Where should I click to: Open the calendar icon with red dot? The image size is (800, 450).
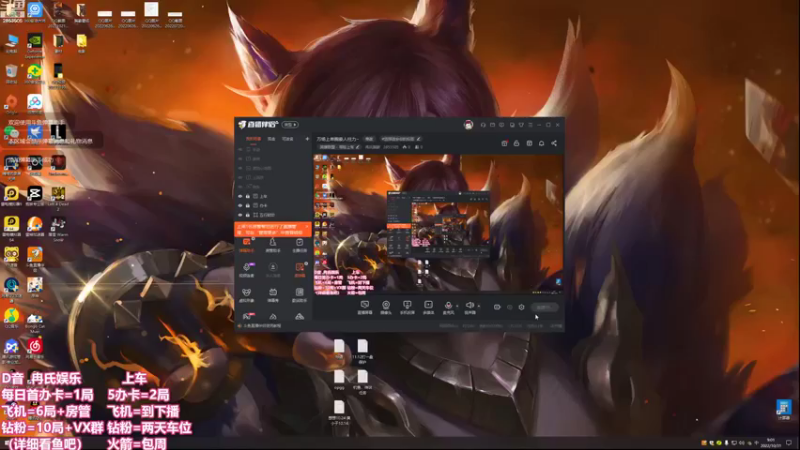point(504,143)
